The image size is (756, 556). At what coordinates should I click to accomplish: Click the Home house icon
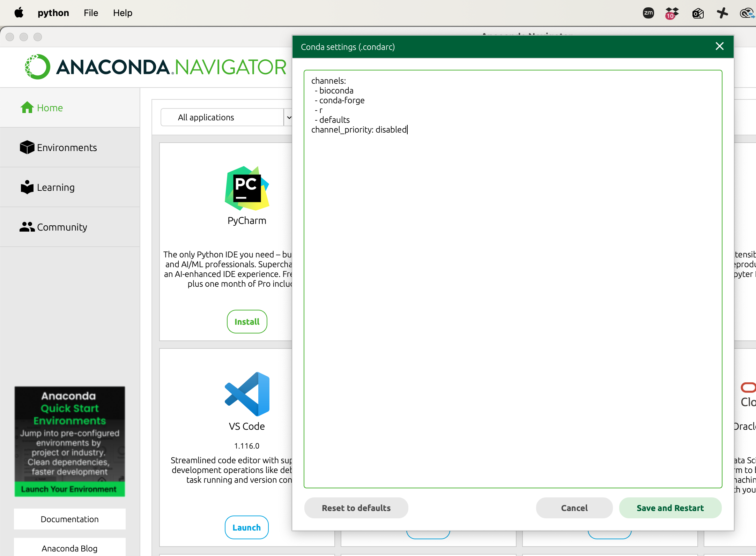[x=27, y=107]
